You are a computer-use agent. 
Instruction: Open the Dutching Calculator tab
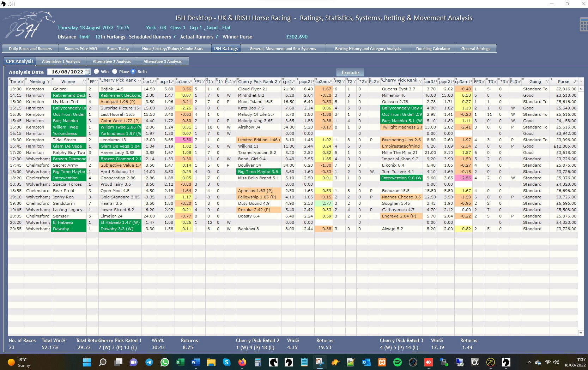pos(433,49)
